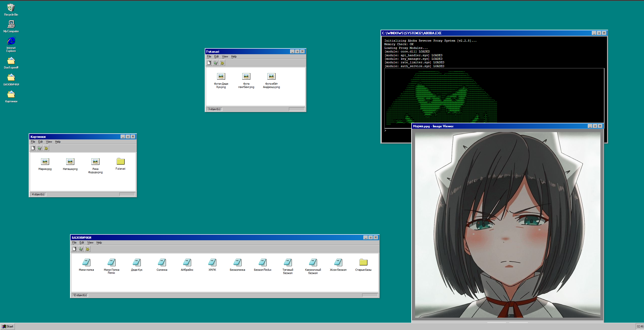Click the new file icon in Картинки toolbar
Image resolution: width=644 pixels, height=330 pixels.
click(33, 148)
